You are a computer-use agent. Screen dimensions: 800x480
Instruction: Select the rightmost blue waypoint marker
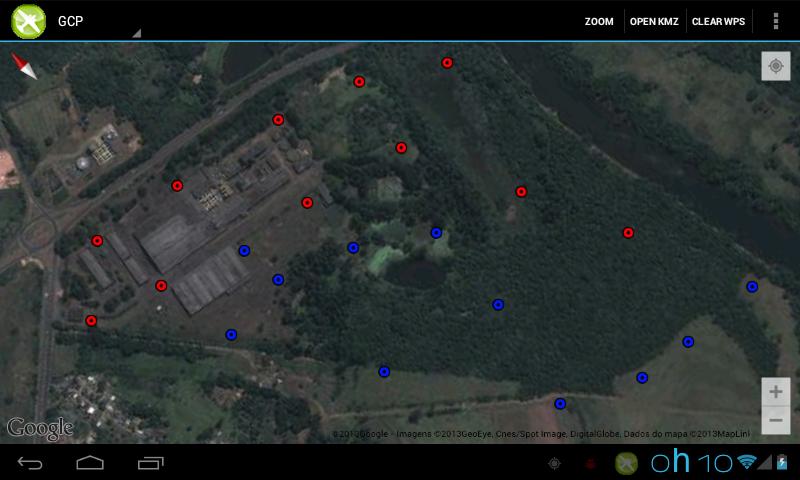point(752,287)
